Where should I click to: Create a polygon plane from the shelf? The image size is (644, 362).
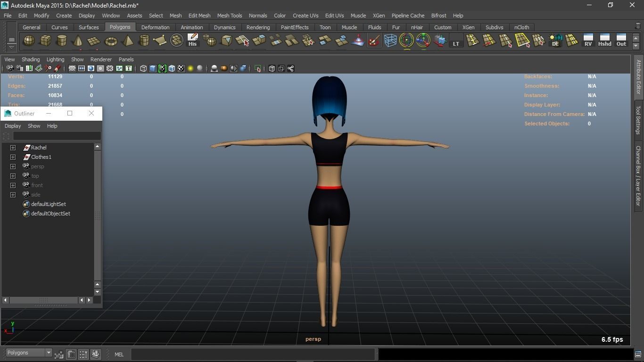tap(94, 41)
